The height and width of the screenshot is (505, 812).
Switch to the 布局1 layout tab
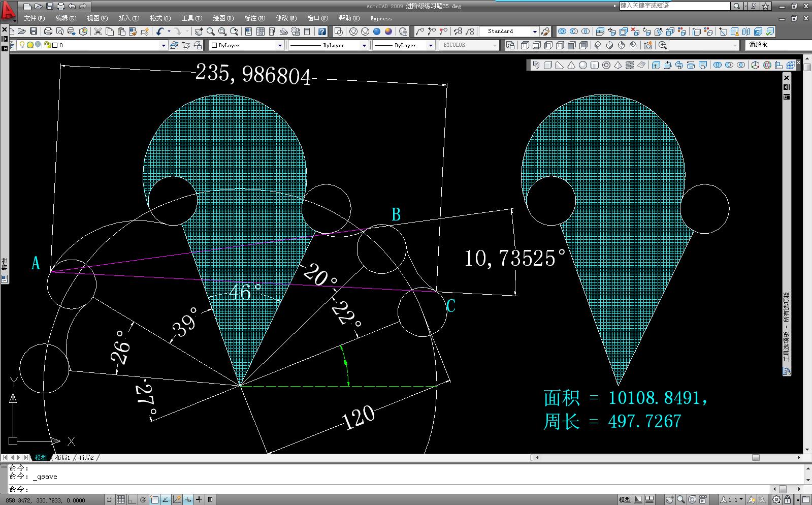[x=62, y=458]
